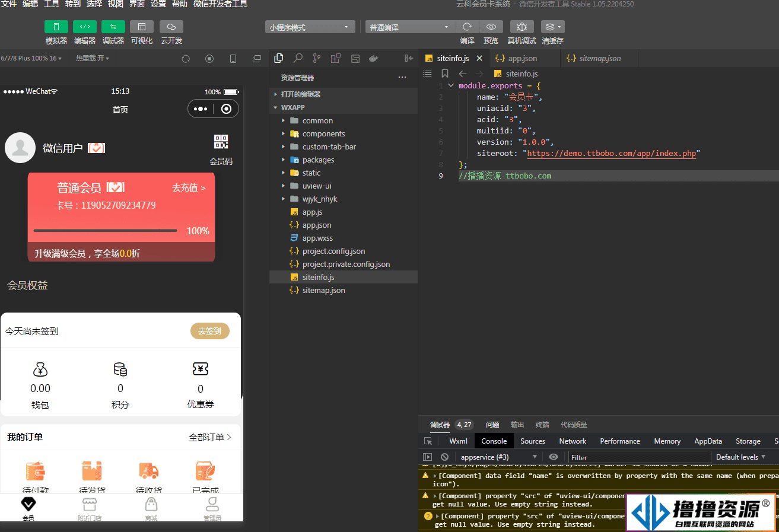Stop the simulator
This screenshot has height=532, width=779.
pyautogui.click(x=209, y=59)
